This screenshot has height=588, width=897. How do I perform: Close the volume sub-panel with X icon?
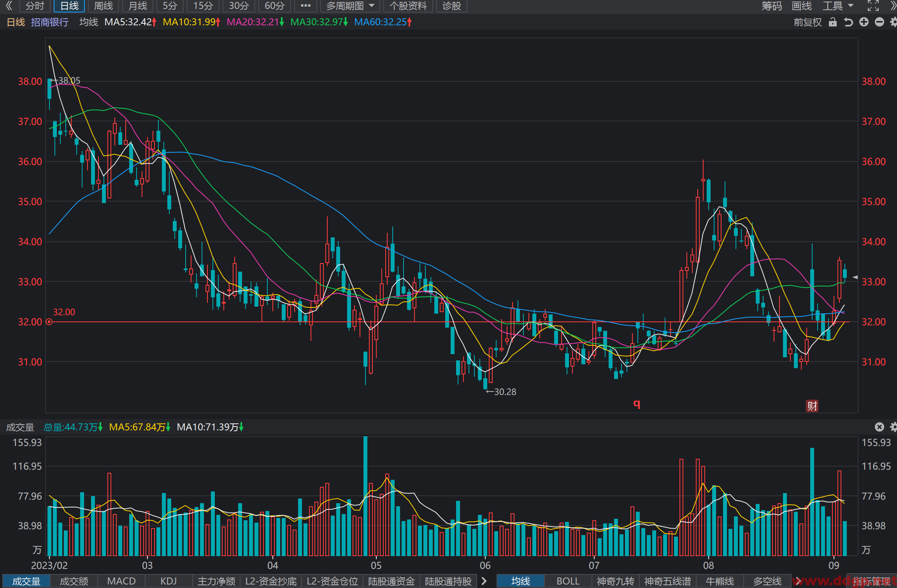pos(879,427)
